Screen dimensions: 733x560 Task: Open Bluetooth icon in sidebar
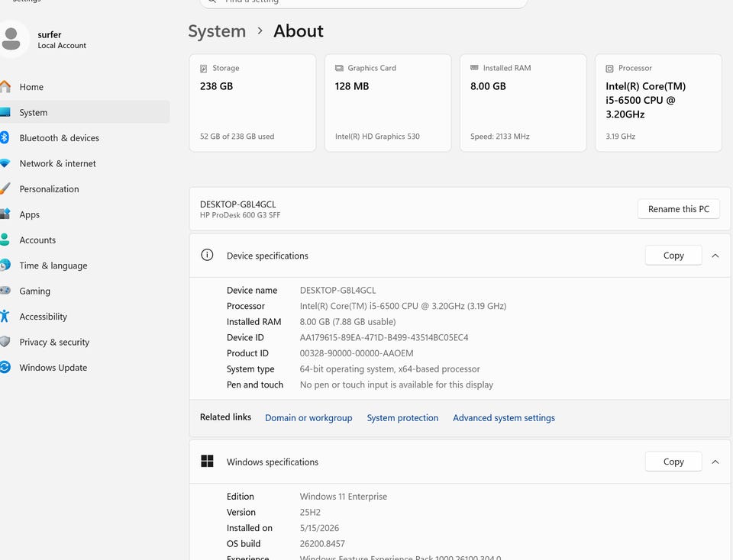click(x=5, y=137)
